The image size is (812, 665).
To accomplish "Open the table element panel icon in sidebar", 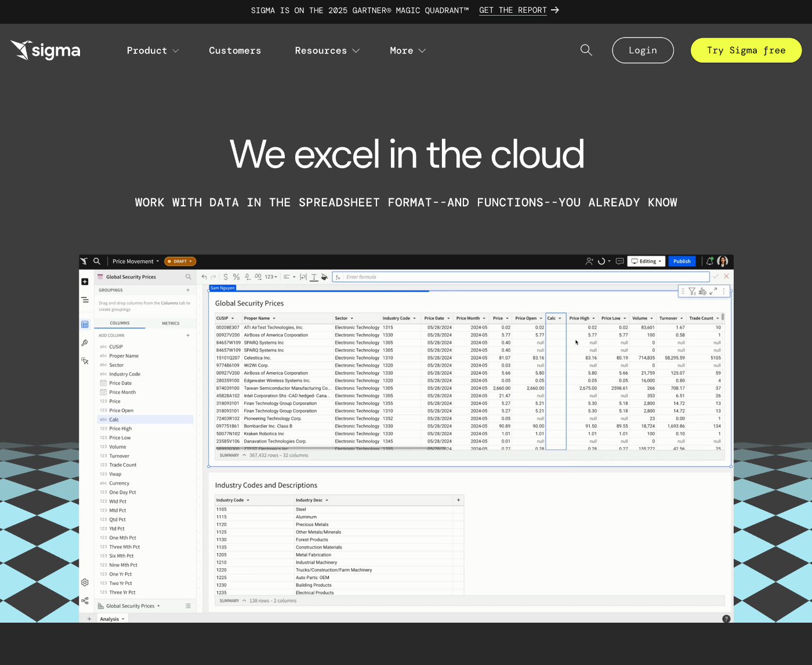I will click(85, 325).
